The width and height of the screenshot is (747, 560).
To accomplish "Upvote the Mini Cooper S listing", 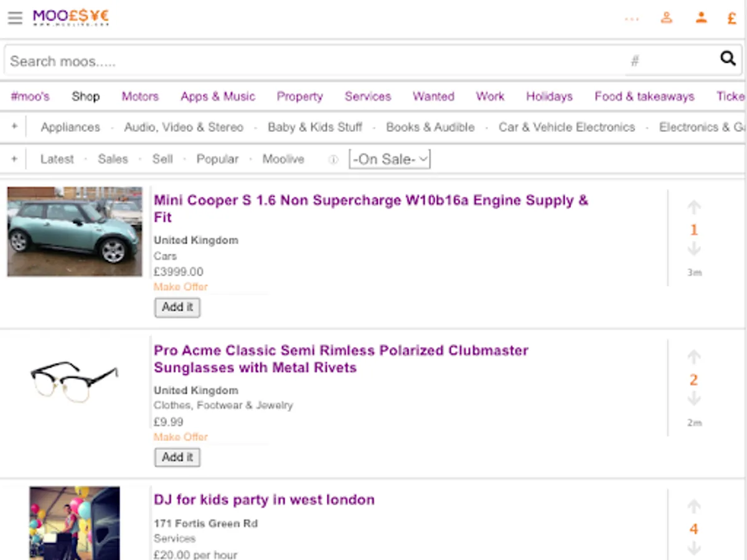I will click(x=694, y=207).
